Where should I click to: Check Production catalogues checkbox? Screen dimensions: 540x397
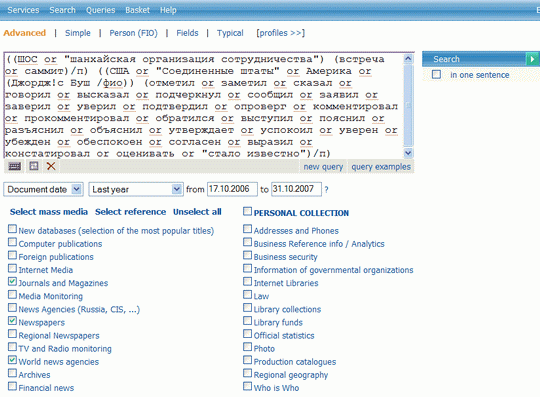247,360
